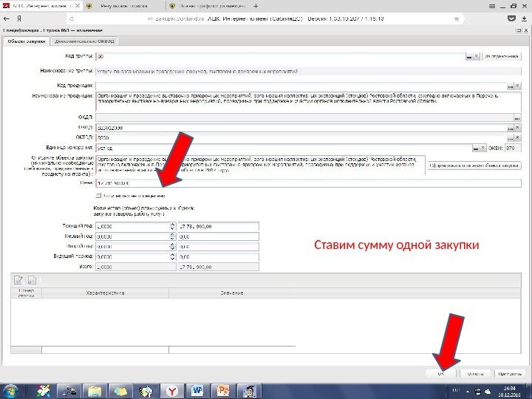Screen dimensions: 532x399
Task: Open Yandex Browser from the taskbar
Action: [x=172, y=392]
